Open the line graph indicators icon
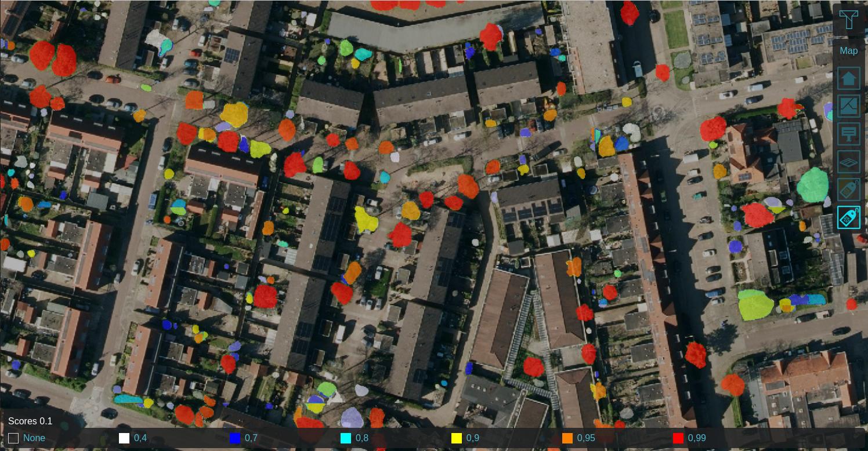 [848, 106]
